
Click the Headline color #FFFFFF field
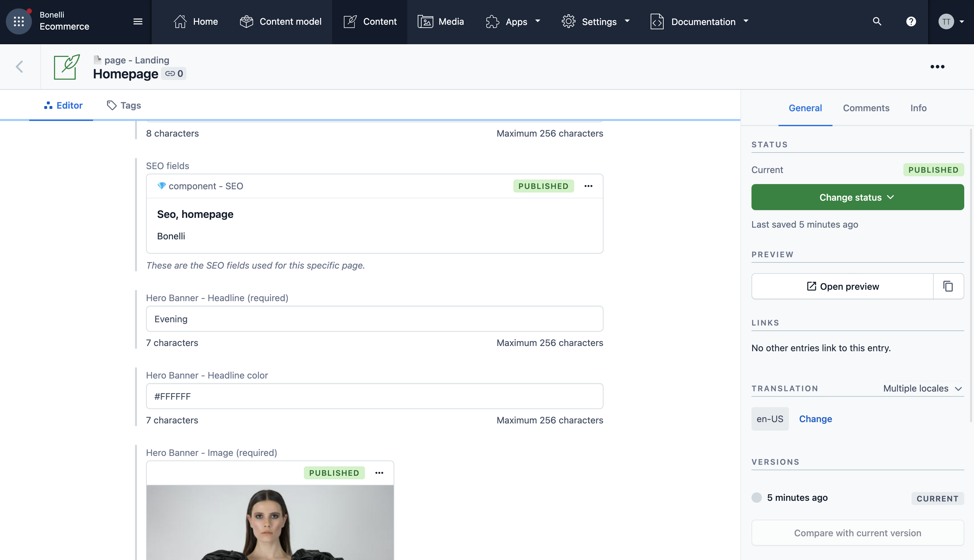pos(374,396)
